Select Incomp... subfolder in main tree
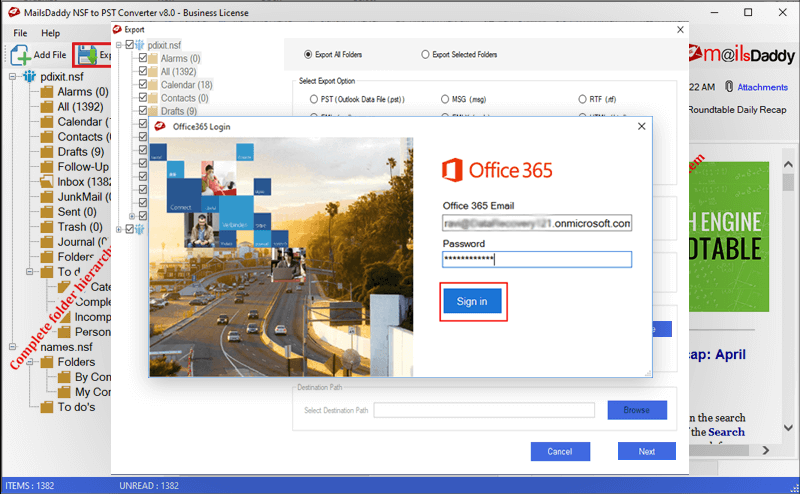800x494 pixels. [92, 317]
